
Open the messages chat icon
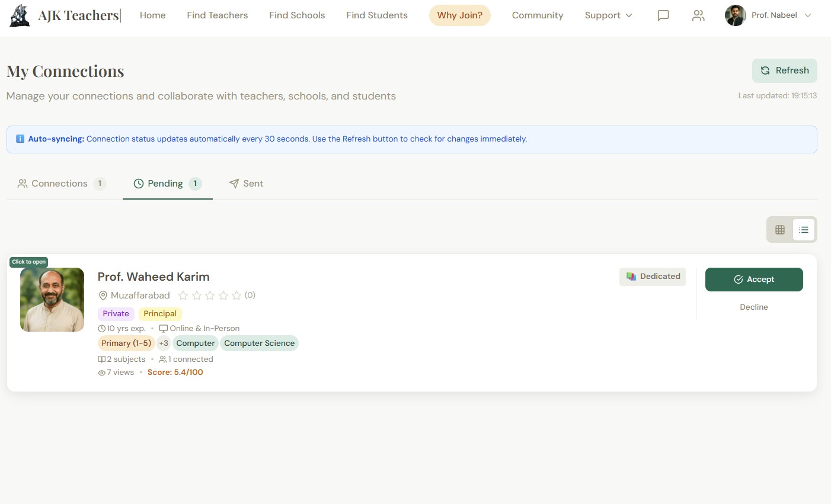663,15
